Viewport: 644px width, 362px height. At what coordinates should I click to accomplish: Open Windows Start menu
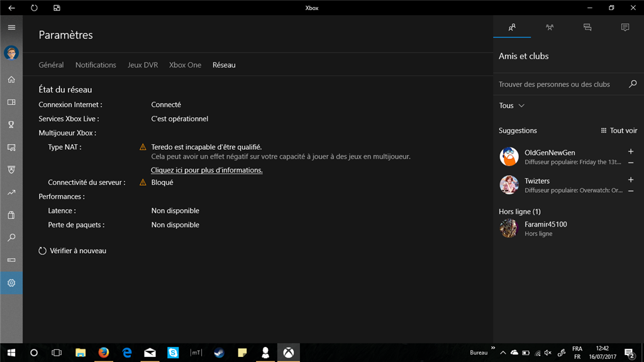[11, 353]
